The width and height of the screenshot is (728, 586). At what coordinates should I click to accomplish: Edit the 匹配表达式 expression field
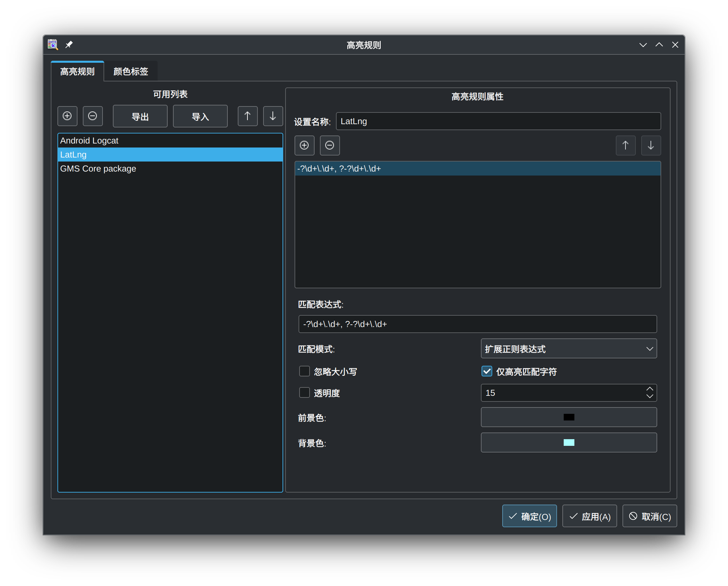point(478,324)
